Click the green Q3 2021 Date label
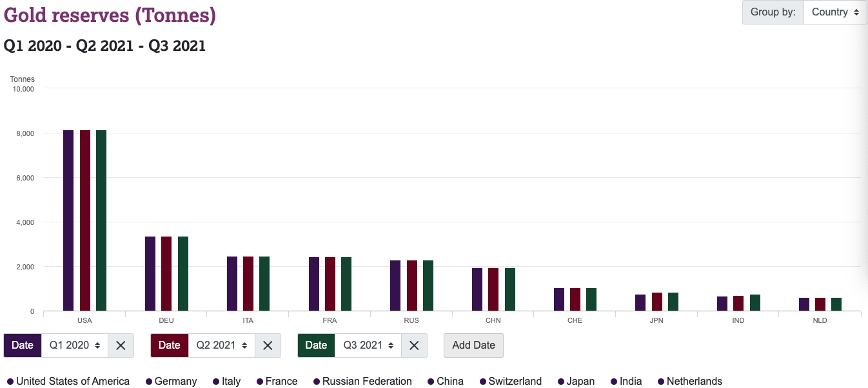The width and height of the screenshot is (868, 388). click(x=316, y=345)
